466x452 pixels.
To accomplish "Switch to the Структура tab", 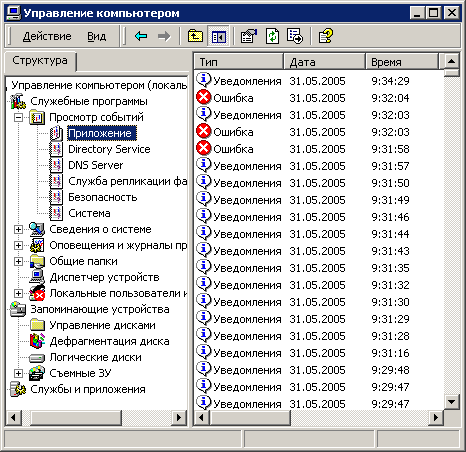I will pos(40,61).
